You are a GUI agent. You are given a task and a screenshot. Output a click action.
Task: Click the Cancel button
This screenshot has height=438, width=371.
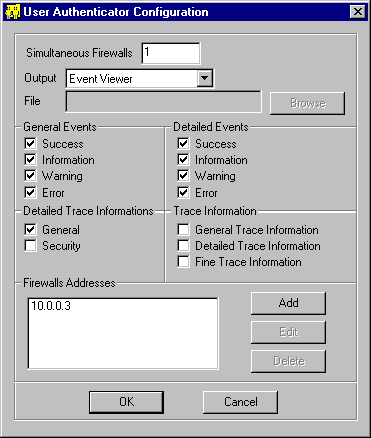click(240, 402)
